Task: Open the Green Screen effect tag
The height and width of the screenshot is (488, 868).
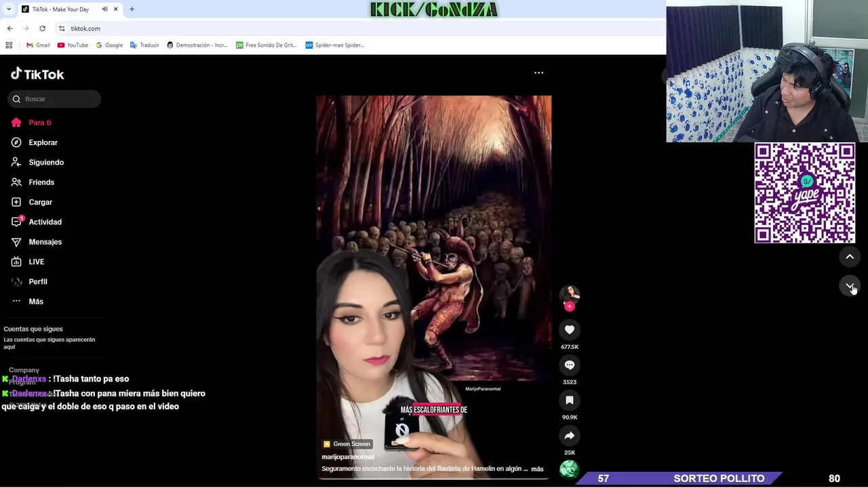Action: point(347,444)
